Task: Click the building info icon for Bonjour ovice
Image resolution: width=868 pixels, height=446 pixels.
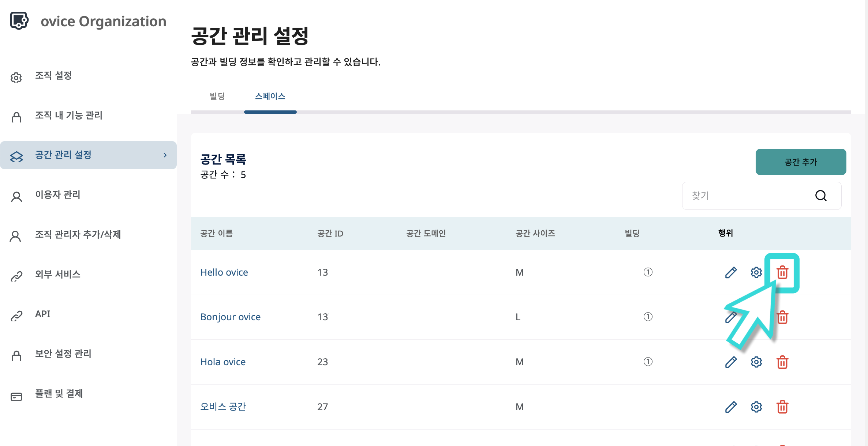Action: click(x=648, y=317)
